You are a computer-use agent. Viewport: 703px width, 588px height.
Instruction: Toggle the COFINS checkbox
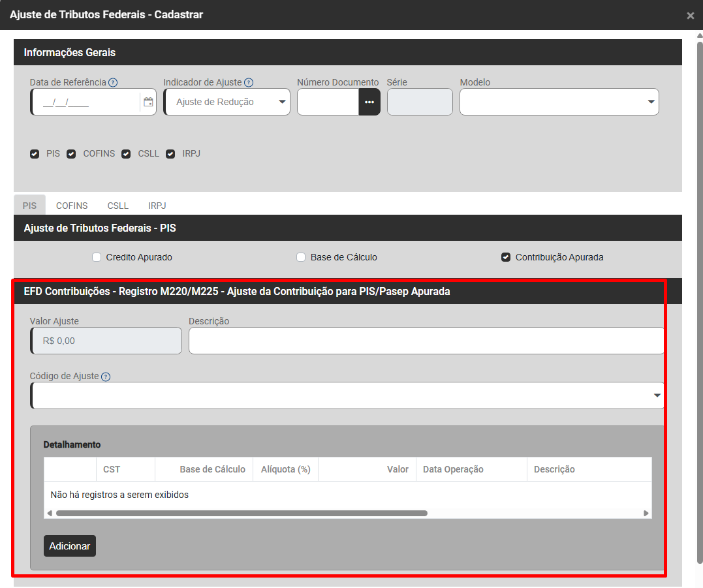tap(71, 154)
